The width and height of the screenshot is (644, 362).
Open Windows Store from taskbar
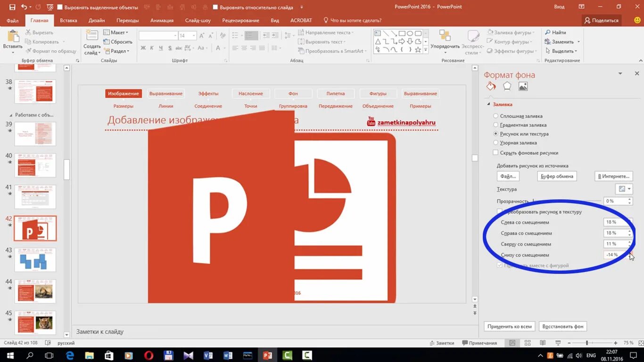[109, 355]
